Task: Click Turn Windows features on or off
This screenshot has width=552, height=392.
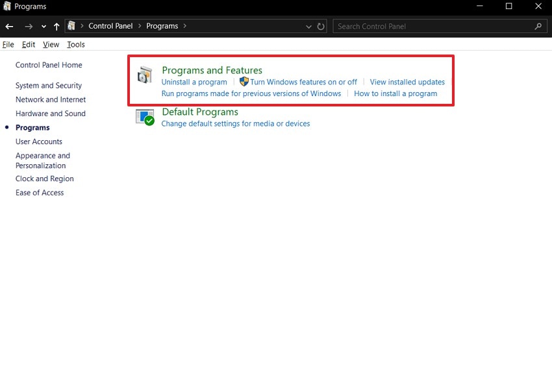Action: pos(303,82)
